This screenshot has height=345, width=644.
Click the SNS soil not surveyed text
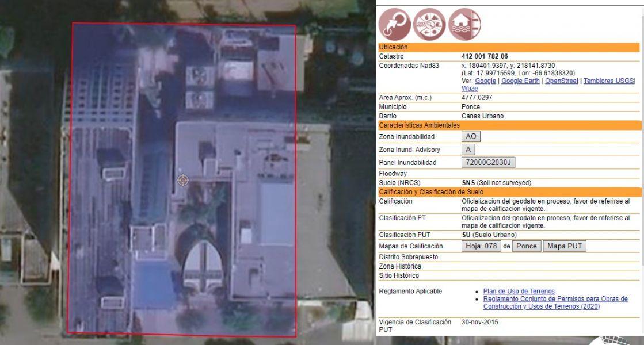497,182
